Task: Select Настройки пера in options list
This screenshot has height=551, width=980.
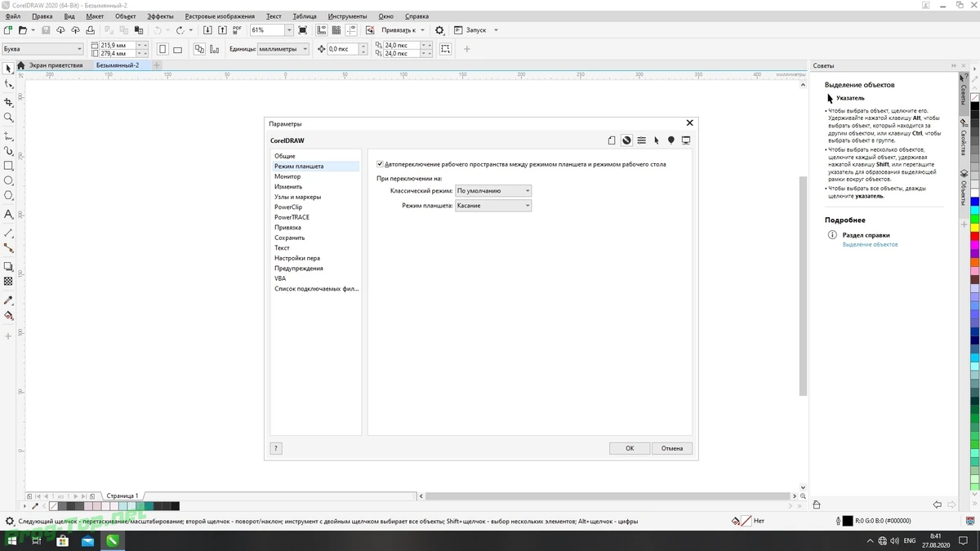Action: [297, 258]
